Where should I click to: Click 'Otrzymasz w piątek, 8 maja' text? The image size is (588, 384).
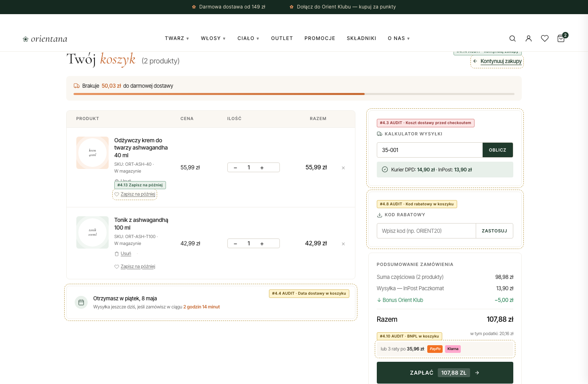tap(125, 298)
